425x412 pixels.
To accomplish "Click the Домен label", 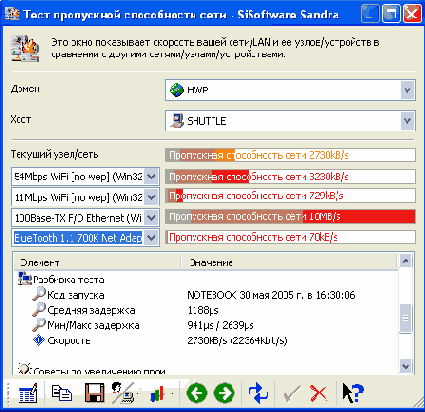I will (25, 89).
